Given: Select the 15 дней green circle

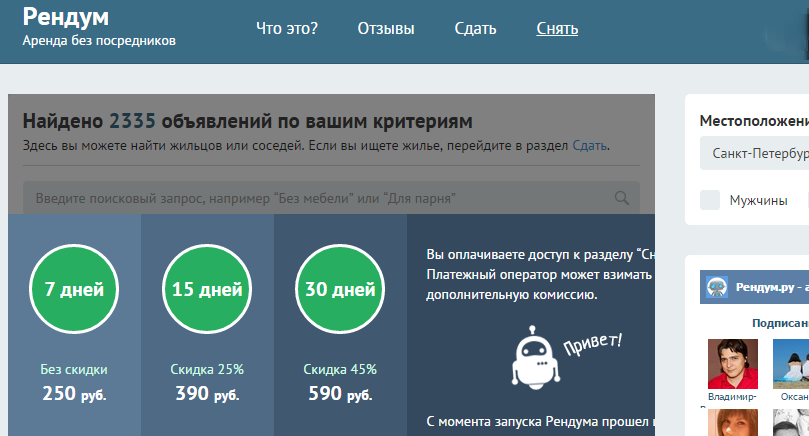Looking at the screenshot, I should pyautogui.click(x=207, y=291).
